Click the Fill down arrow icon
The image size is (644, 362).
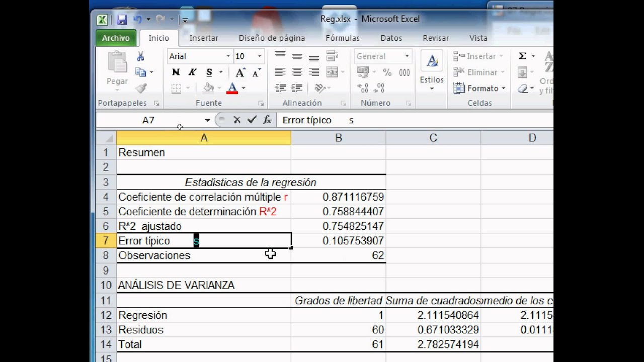pyautogui.click(x=522, y=72)
